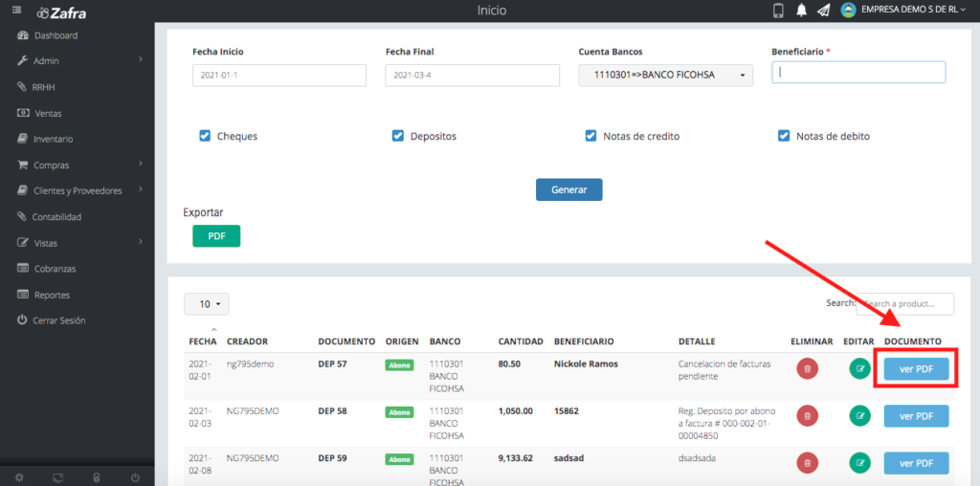This screenshot has width=980, height=486.
Task: Click the lock icon at sidebar bottom
Action: 97,478
